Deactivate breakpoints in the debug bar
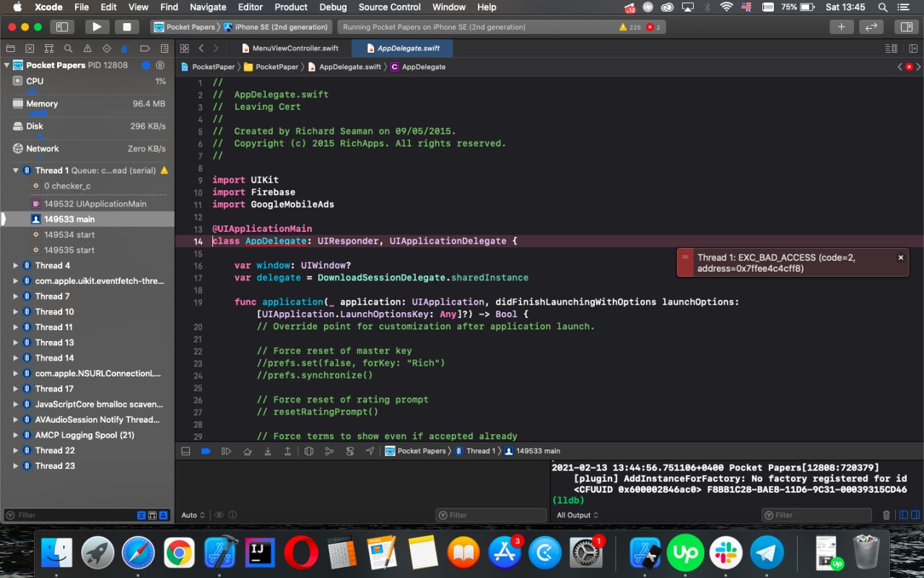 pyautogui.click(x=206, y=451)
